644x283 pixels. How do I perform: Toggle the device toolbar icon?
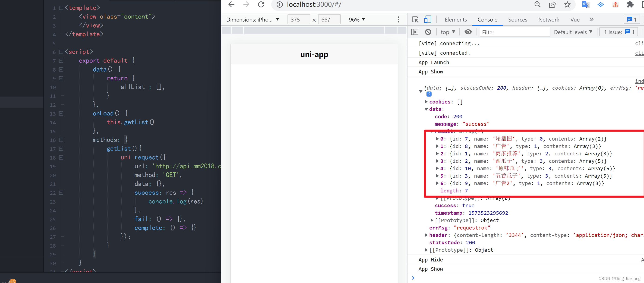coord(427,19)
